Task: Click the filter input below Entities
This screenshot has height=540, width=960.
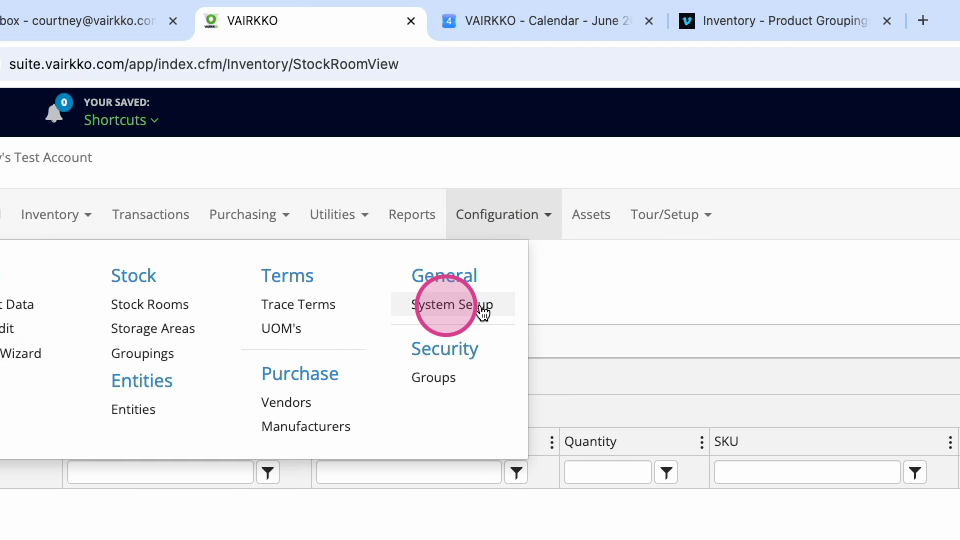Action: pos(160,473)
